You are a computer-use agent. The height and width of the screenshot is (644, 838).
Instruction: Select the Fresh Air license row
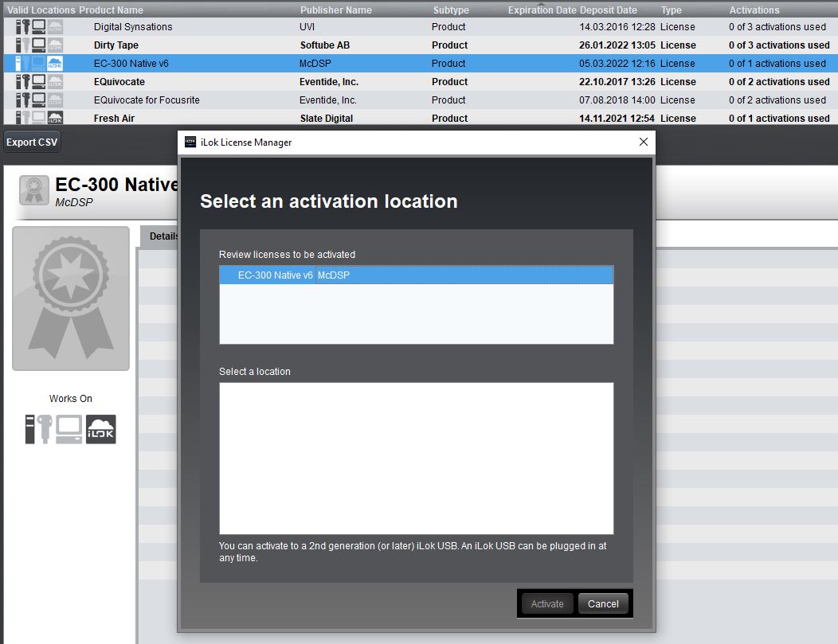(x=114, y=119)
